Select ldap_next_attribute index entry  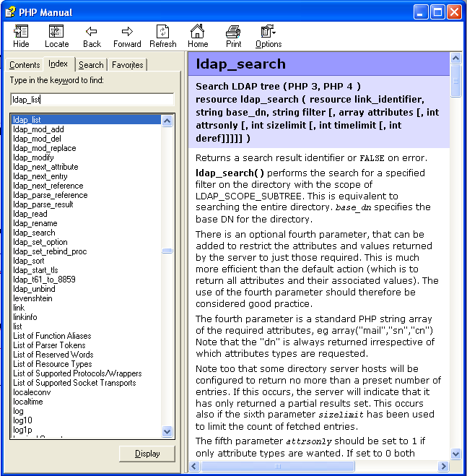[x=45, y=167]
